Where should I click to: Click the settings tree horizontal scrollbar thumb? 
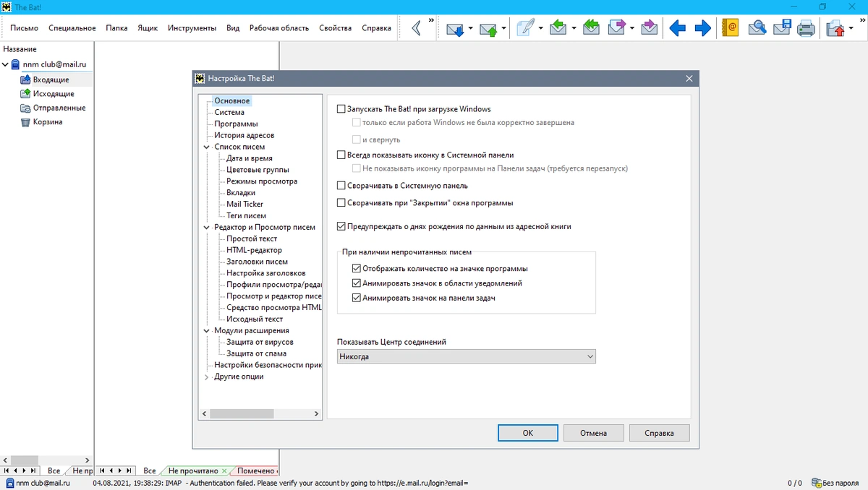(243, 414)
